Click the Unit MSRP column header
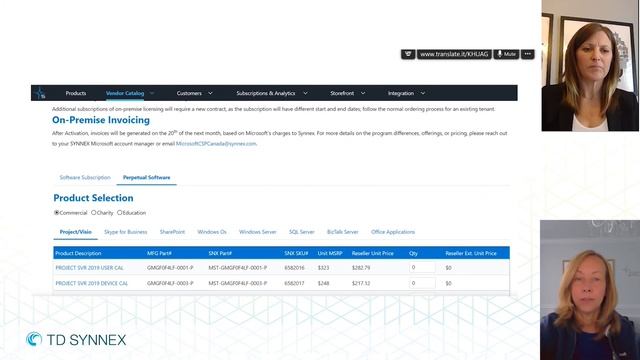The image size is (640, 360). point(330,253)
